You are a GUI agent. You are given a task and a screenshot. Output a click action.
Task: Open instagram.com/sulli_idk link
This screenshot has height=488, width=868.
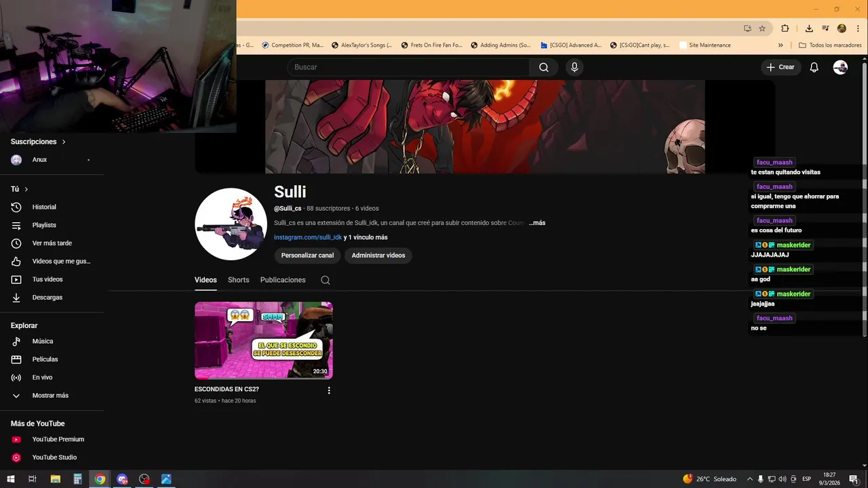(308, 237)
